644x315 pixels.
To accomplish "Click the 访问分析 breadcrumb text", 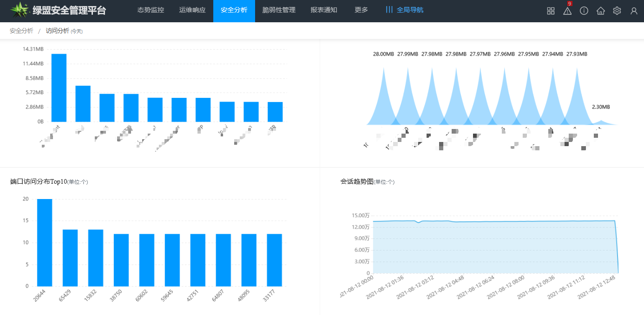I will tap(57, 31).
